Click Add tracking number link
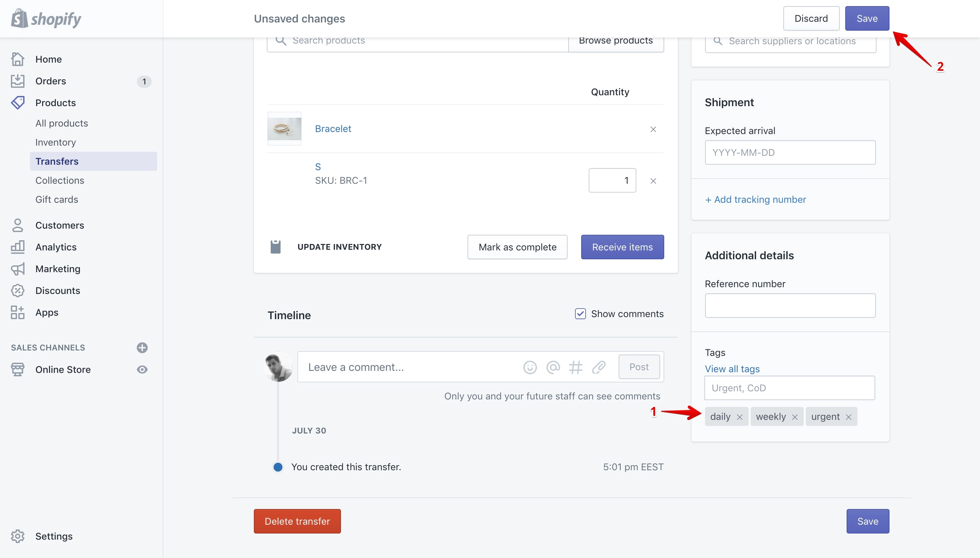The height and width of the screenshot is (558, 980). [755, 199]
